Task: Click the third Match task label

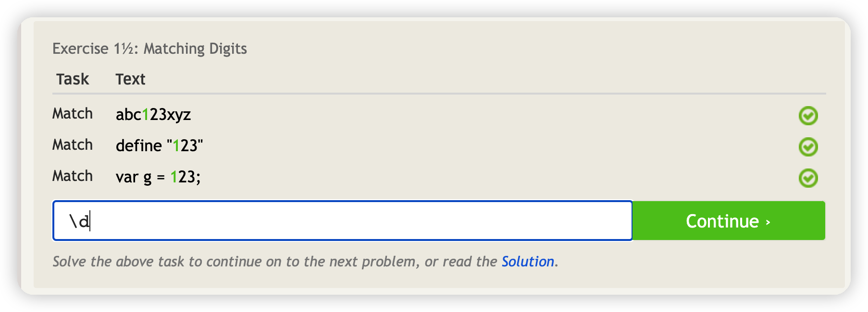Action: click(x=73, y=176)
